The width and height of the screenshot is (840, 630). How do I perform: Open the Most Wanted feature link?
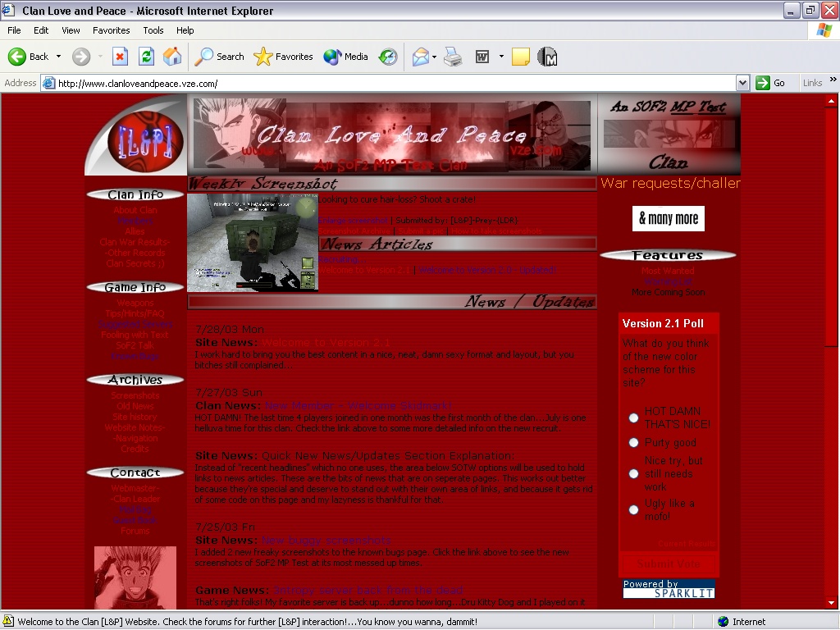coord(668,271)
